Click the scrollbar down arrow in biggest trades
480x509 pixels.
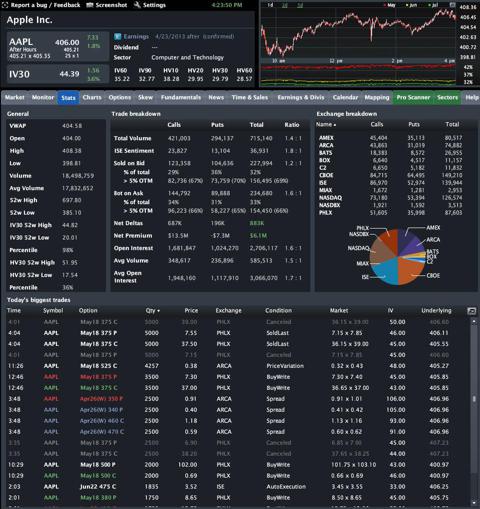(474, 502)
